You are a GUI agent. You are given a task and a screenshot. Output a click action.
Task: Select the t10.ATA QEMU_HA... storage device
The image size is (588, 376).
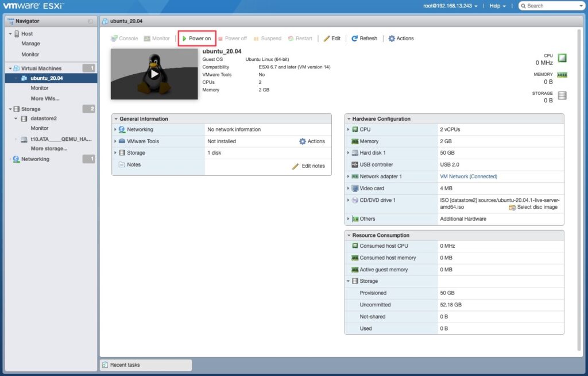[x=61, y=139]
